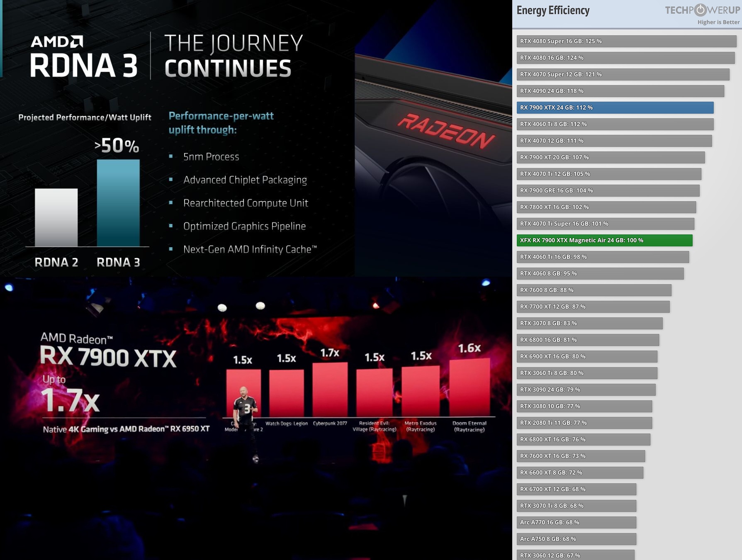Image resolution: width=742 pixels, height=560 pixels.
Task: Select the RTX 4070 Ti Super 16 GB bar
Action: (606, 224)
